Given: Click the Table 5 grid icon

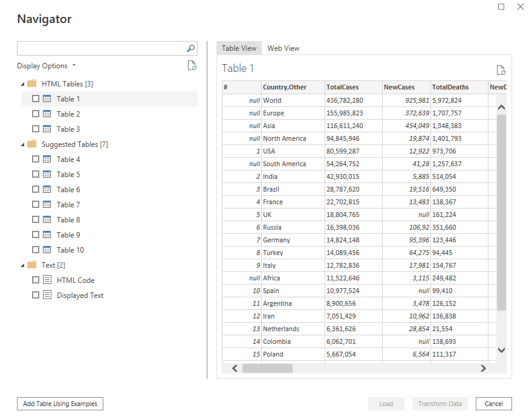Looking at the screenshot, I should pyautogui.click(x=47, y=175).
